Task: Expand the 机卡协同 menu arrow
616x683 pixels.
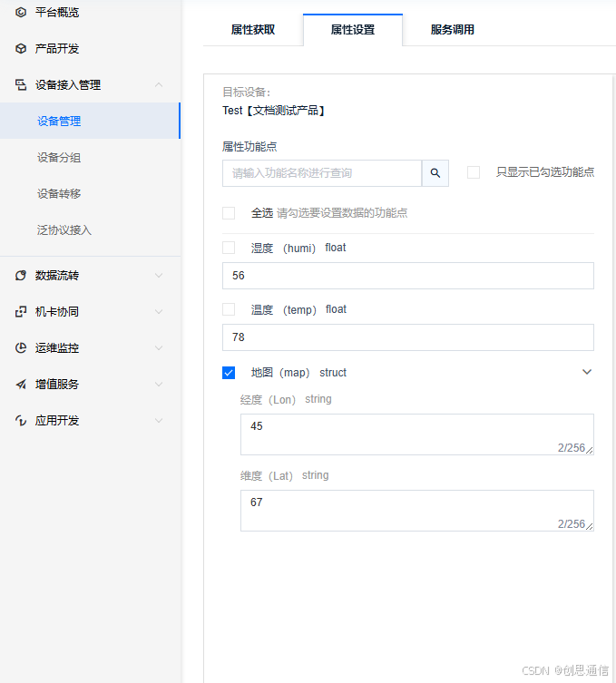Action: pos(159,311)
